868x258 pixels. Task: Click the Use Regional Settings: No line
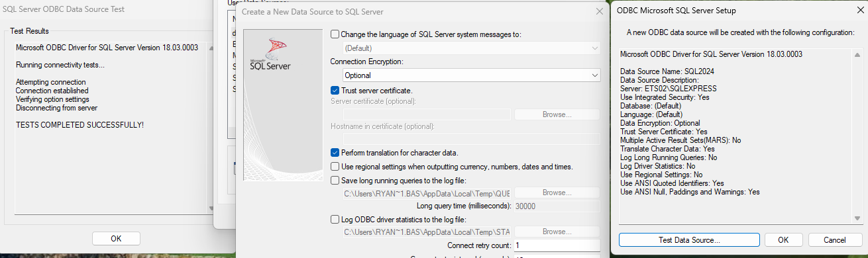(661, 175)
